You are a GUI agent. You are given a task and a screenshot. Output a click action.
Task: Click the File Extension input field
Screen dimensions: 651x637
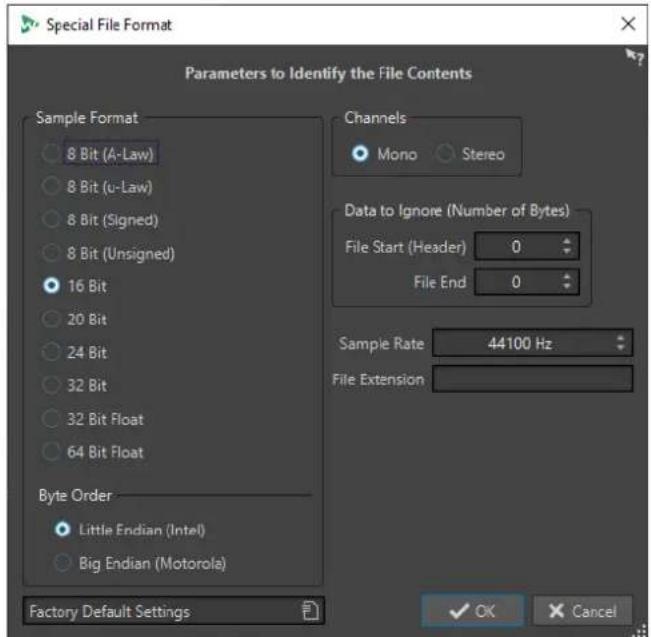[x=533, y=379]
